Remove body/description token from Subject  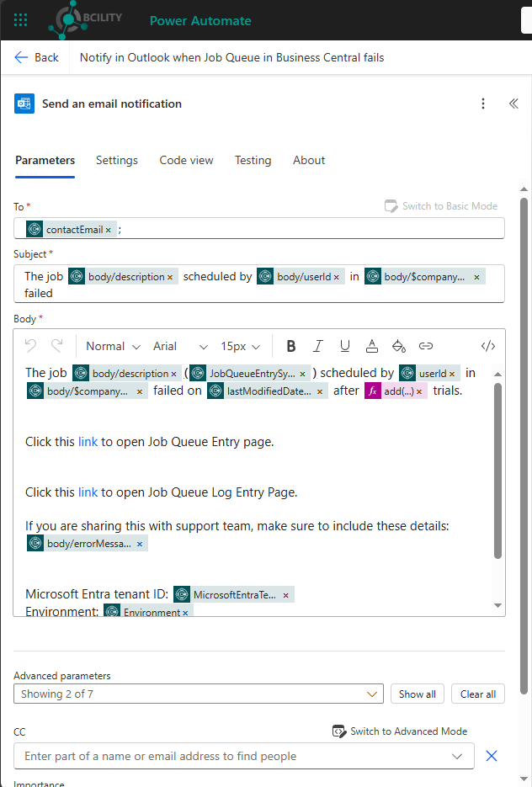point(170,277)
